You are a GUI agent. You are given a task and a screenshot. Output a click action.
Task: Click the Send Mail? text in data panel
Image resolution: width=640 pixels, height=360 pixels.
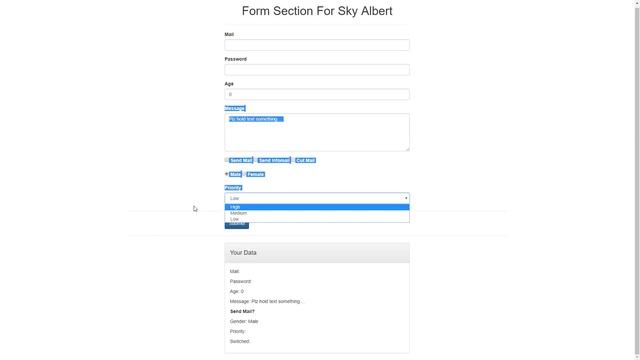(242, 311)
